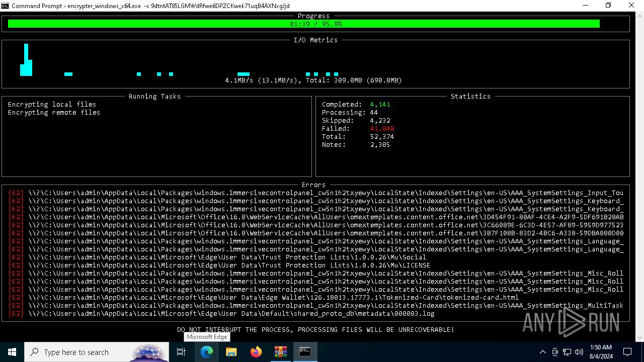Click the error line ending in 000003.log
The width and height of the screenshot is (644, 362).
pyautogui.click(x=221, y=314)
